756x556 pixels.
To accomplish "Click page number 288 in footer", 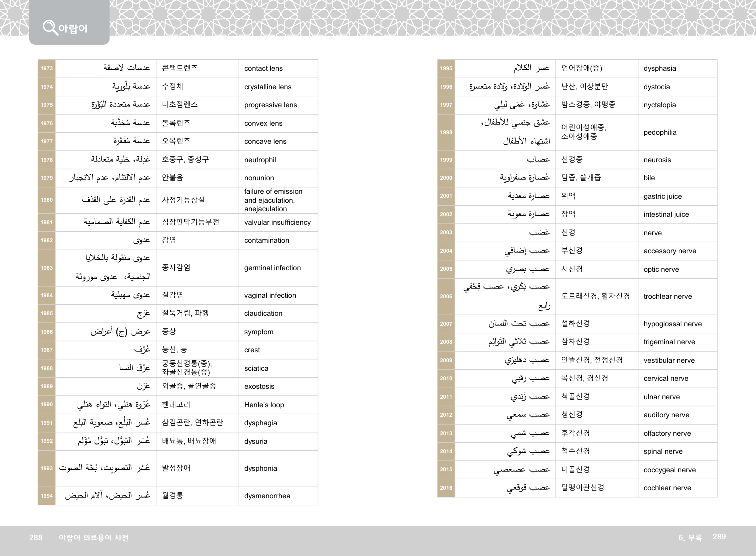I will click(36, 537).
